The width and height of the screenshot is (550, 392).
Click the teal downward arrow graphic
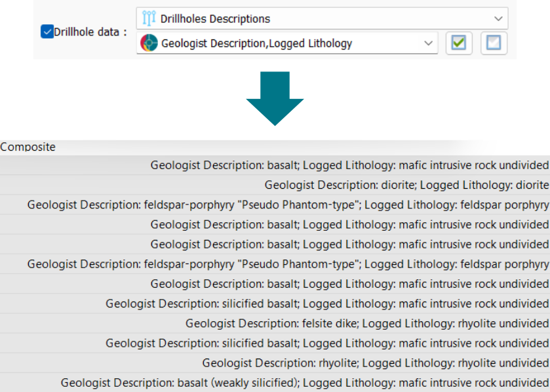pos(275,98)
